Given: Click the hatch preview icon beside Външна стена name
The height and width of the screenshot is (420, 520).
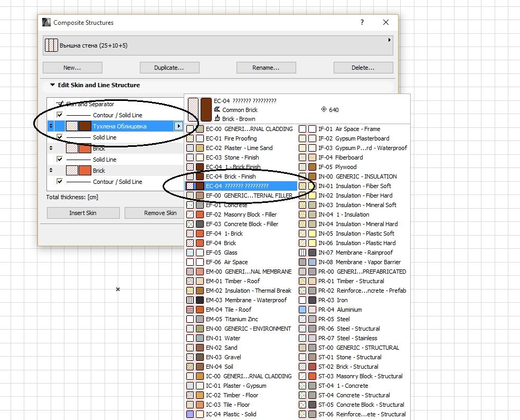Looking at the screenshot, I should [x=51, y=45].
